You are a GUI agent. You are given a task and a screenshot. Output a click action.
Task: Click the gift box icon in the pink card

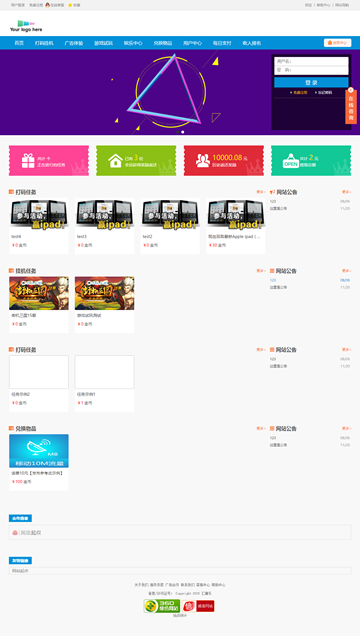(28, 161)
